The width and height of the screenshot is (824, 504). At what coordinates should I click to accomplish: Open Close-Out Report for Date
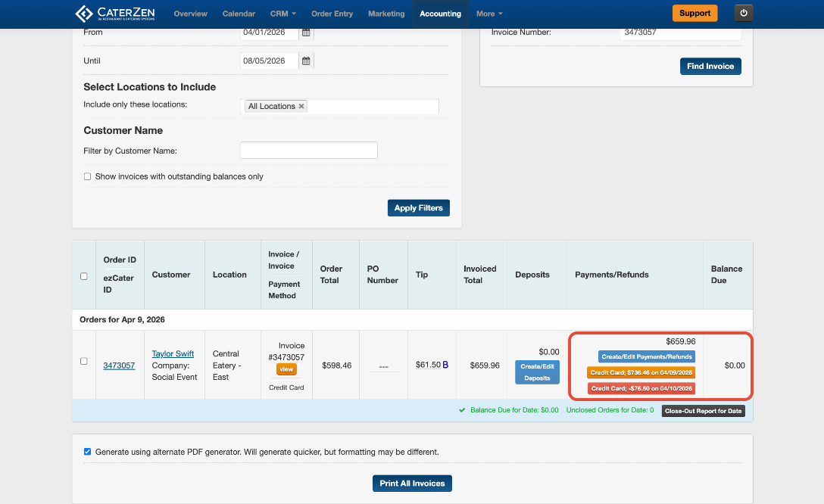703,411
